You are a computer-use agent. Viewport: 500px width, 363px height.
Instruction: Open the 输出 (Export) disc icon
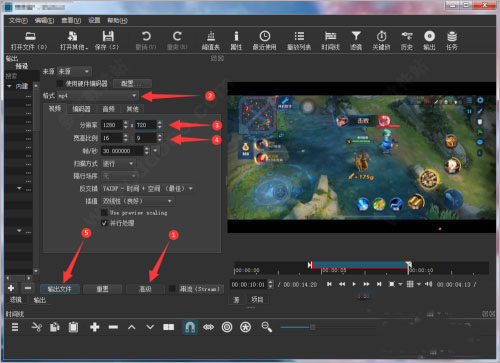pyautogui.click(x=429, y=36)
